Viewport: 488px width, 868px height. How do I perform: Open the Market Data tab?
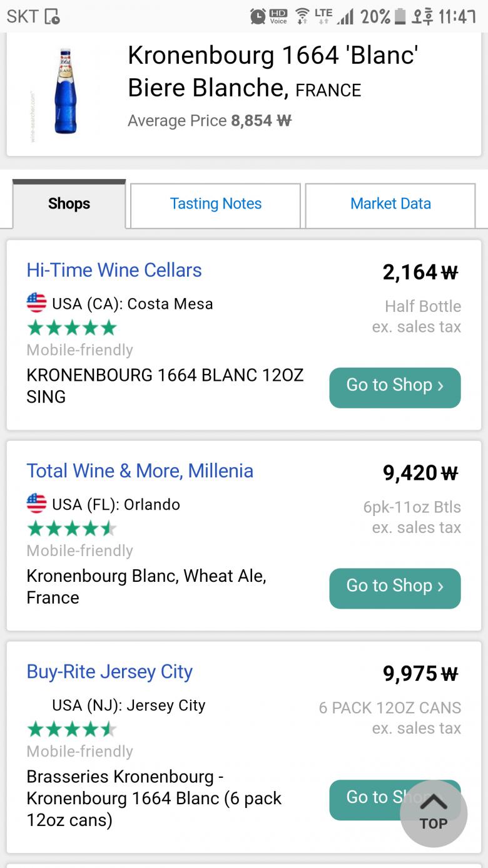point(390,204)
